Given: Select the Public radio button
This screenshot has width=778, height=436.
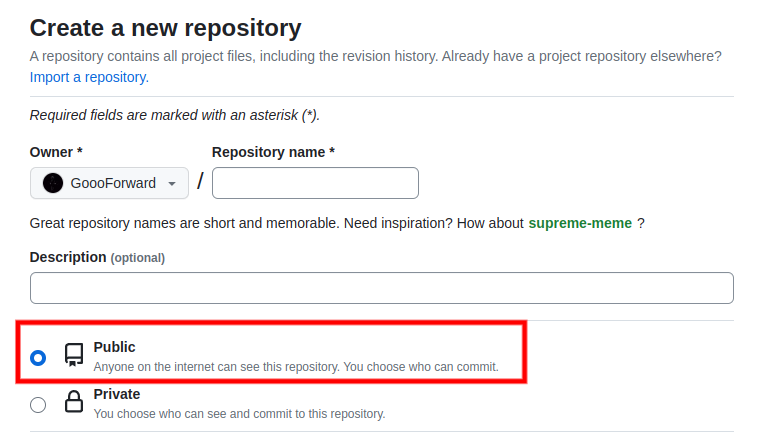Looking at the screenshot, I should coord(38,358).
